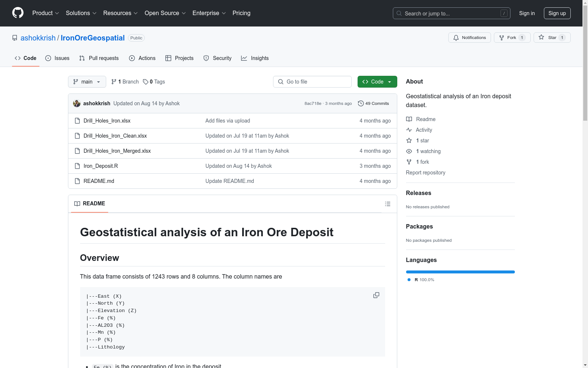Open the Drill_Holes_Iron_Merged.xlsx file
Screen dimensions: 588x368
[117, 151]
